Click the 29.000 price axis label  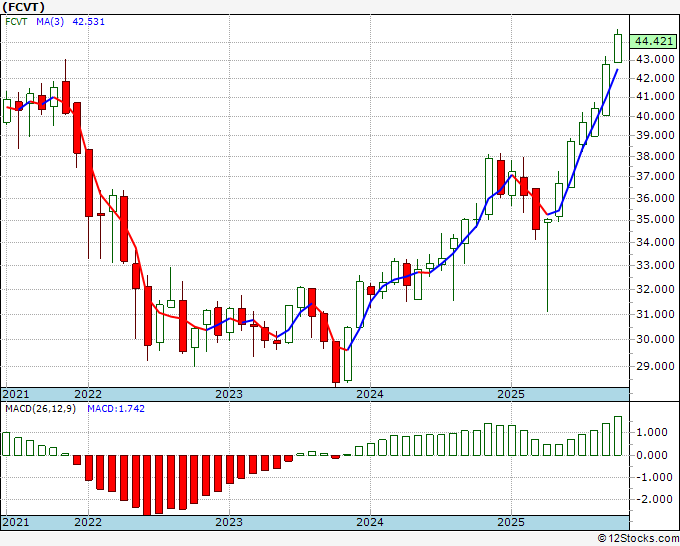coord(655,366)
